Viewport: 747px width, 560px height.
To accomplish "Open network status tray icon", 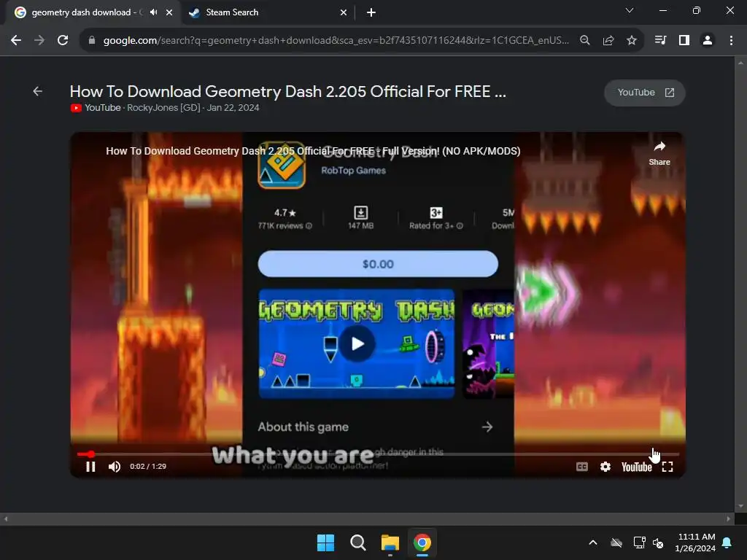I will 639,542.
